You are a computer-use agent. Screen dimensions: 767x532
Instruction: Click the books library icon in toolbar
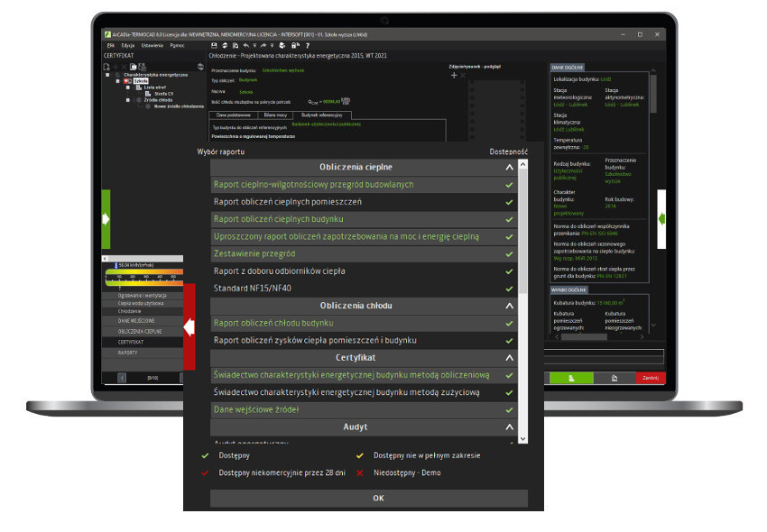[282, 45]
